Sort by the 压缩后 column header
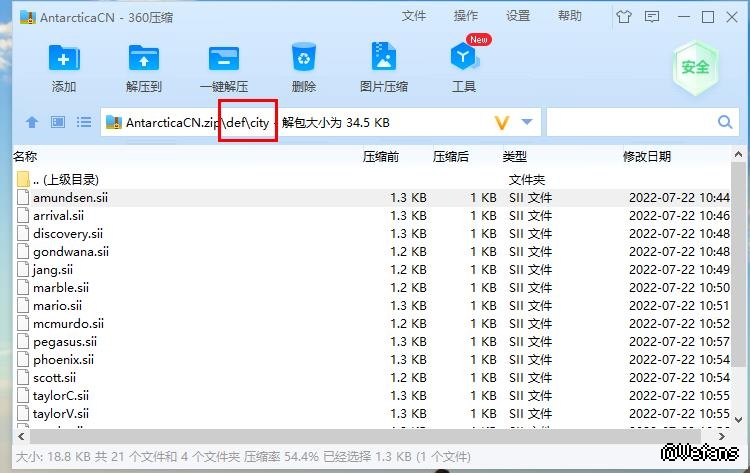The image size is (750, 473). pyautogui.click(x=451, y=156)
